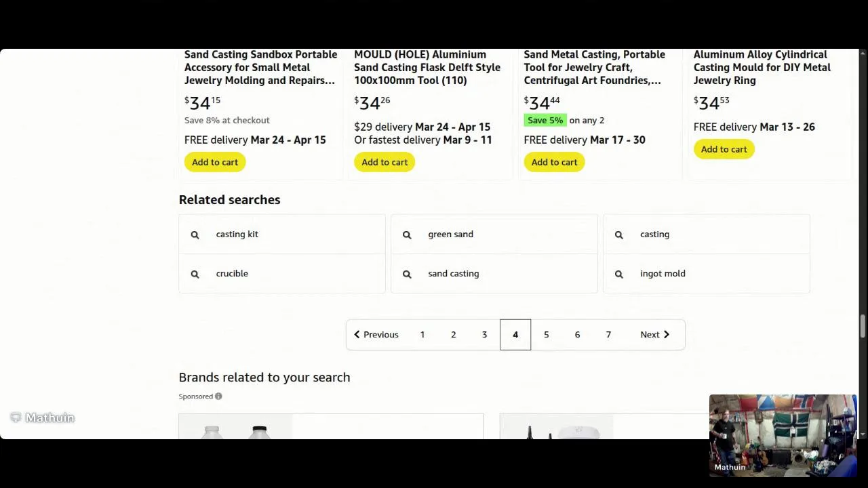868x488 pixels.
Task: Open results page 7
Action: point(608,335)
